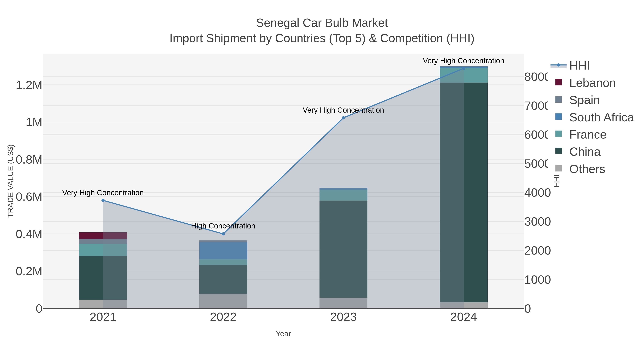The image size is (644, 362).
Task: Click the HHI data point for 2024
Action: pyautogui.click(x=464, y=68)
